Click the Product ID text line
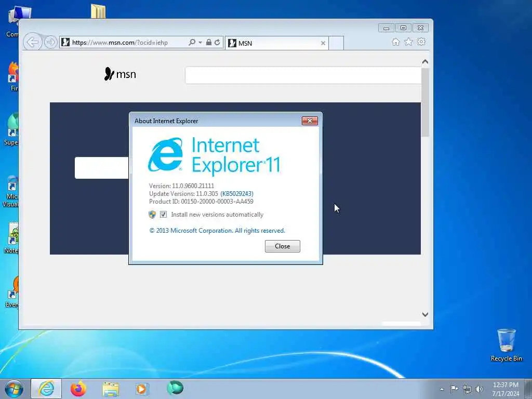The width and height of the screenshot is (532, 399). pyautogui.click(x=201, y=202)
